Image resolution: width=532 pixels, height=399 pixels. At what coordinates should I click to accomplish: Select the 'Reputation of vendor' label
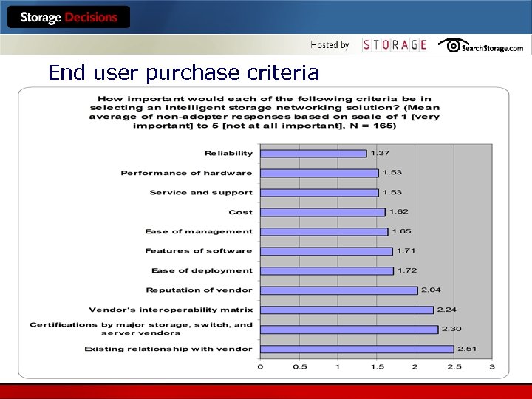199,290
